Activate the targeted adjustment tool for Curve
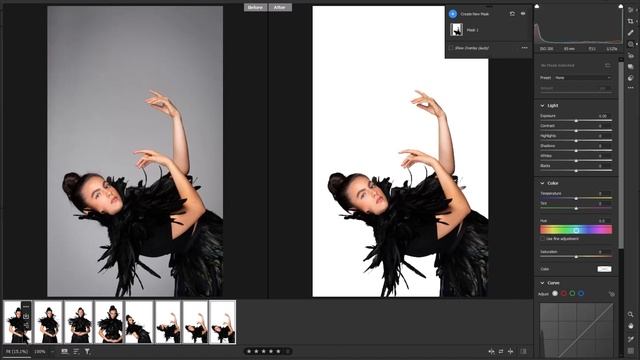This screenshot has width=640, height=360. [611, 293]
